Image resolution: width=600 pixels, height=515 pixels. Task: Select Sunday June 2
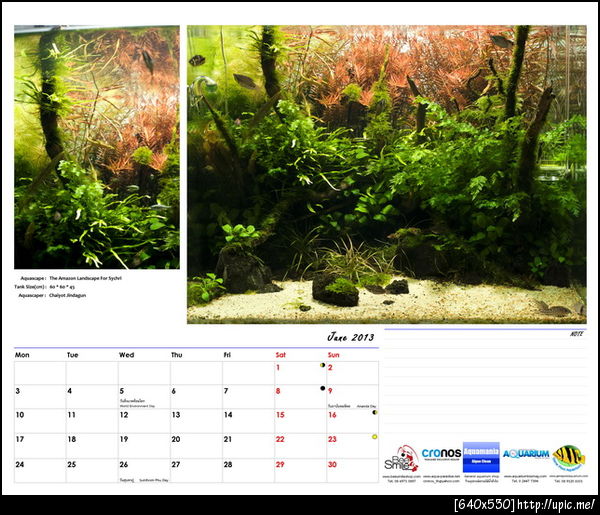(352, 373)
